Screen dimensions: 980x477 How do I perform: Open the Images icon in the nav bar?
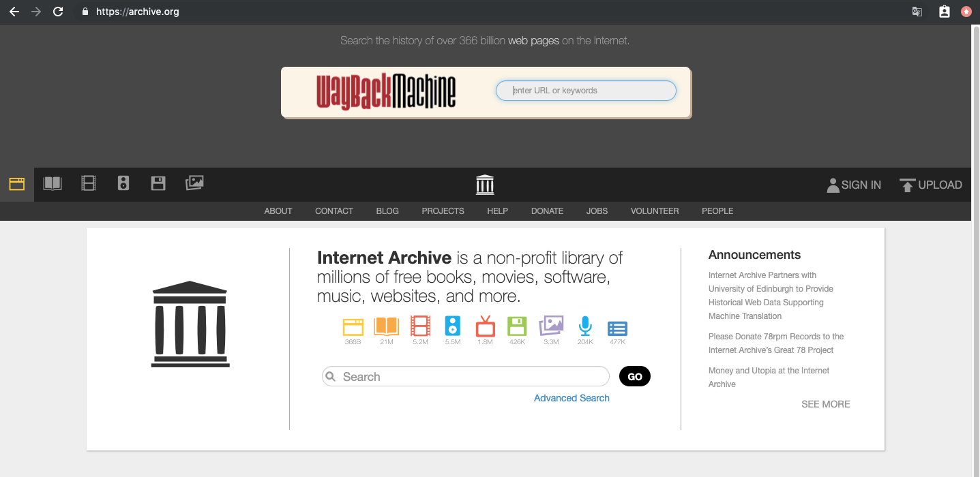pyautogui.click(x=194, y=183)
